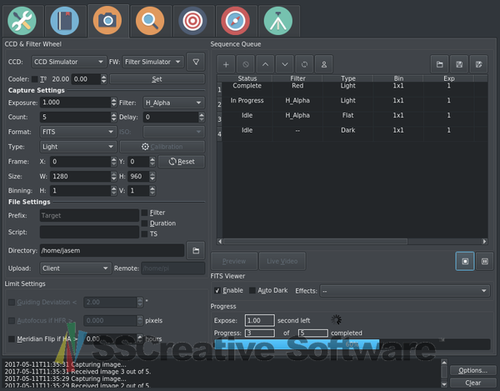The width and height of the screenshot is (500, 391).
Task: Click the Exp column header
Action: pyautogui.click(x=449, y=78)
